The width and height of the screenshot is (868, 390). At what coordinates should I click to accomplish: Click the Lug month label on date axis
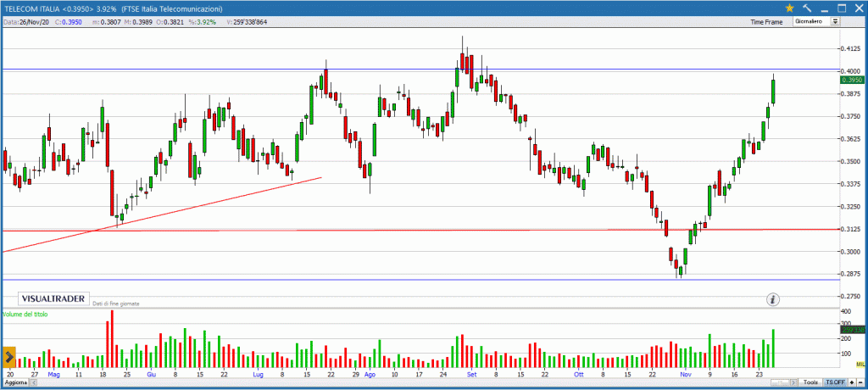coord(259,375)
